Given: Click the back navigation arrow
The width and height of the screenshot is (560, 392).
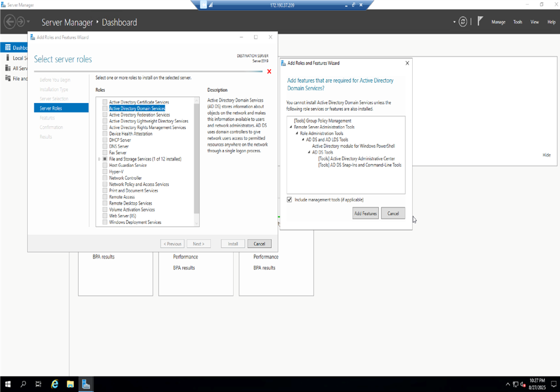Looking at the screenshot, I should tap(10, 22).
